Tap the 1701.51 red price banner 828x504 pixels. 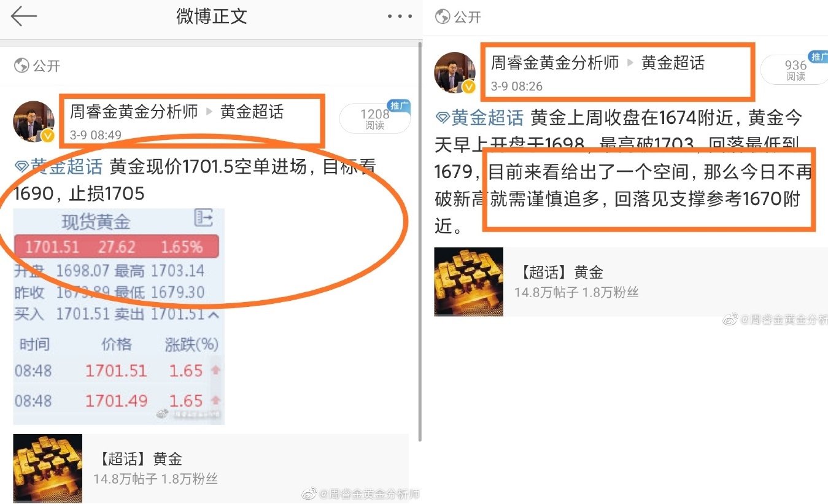[x=116, y=247]
